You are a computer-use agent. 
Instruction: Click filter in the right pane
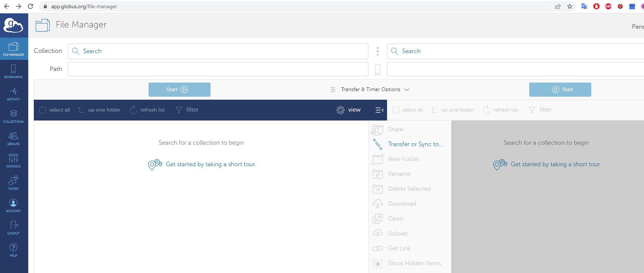[x=540, y=110]
